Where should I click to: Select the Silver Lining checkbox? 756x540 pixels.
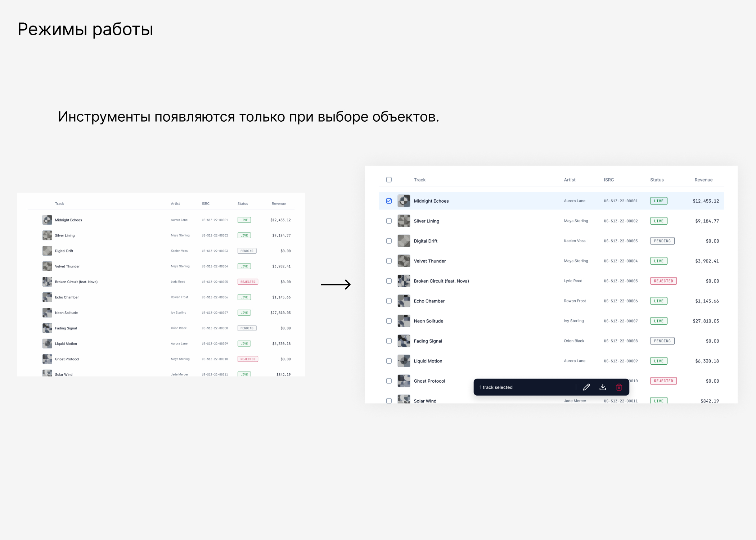[388, 221]
